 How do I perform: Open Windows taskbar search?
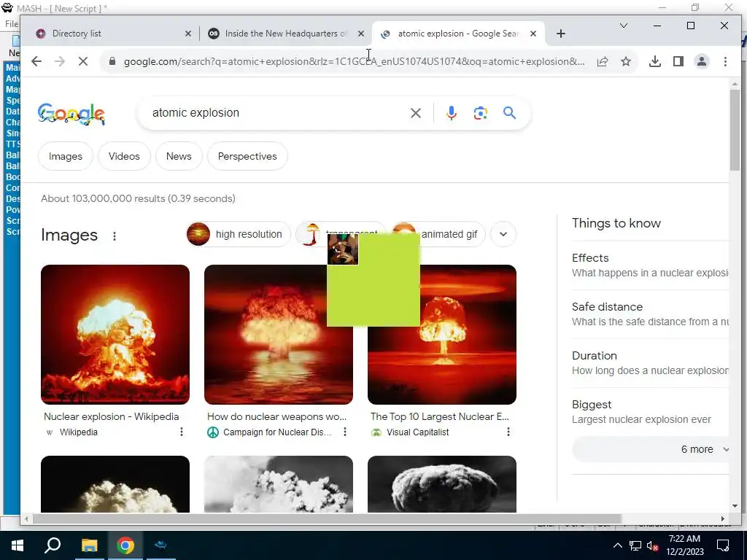tap(53, 545)
